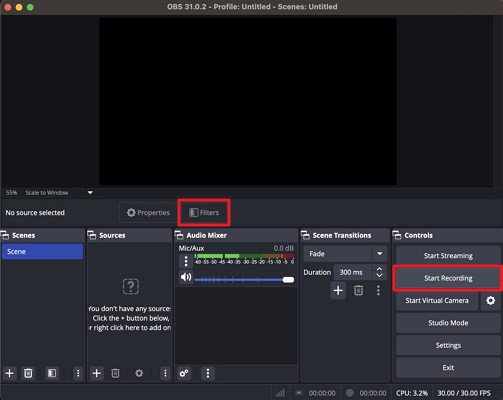Open Mic/Aux options three-dot menu

[x=186, y=261]
